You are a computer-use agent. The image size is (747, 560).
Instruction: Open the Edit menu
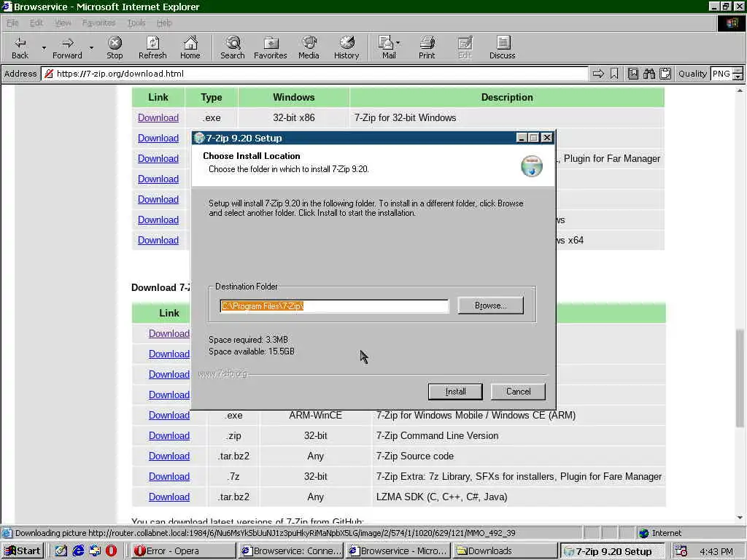(36, 23)
